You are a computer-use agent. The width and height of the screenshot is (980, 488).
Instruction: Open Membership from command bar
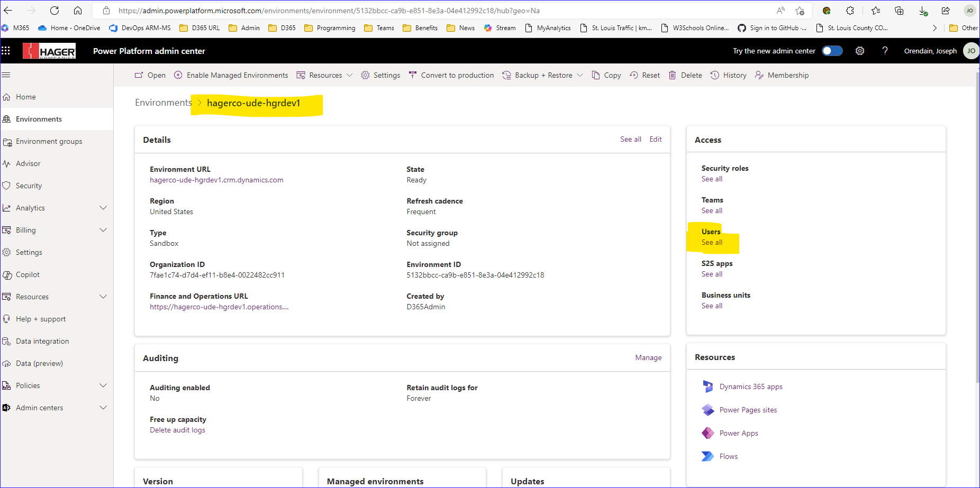tap(782, 75)
